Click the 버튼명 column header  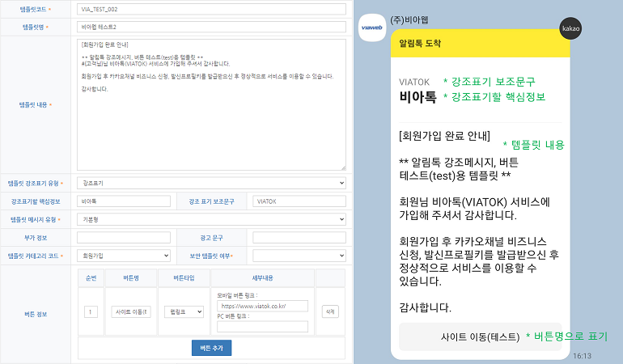pos(131,277)
